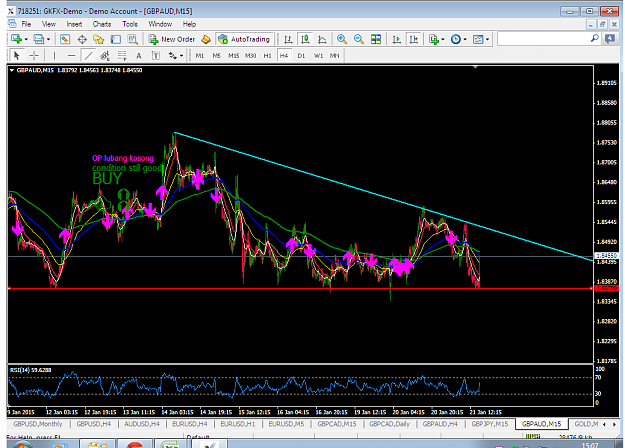
Task: Expand the New Chart dropdown arrow
Action: 26,39
